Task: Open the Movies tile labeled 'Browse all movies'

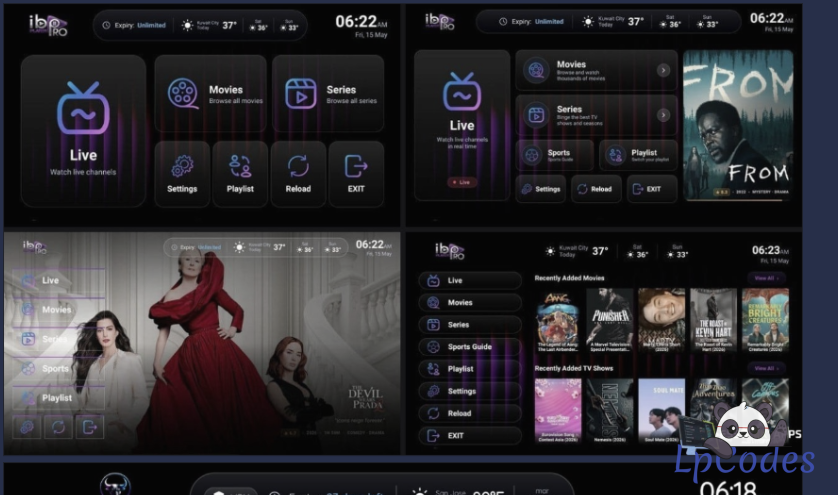Action: click(x=211, y=94)
